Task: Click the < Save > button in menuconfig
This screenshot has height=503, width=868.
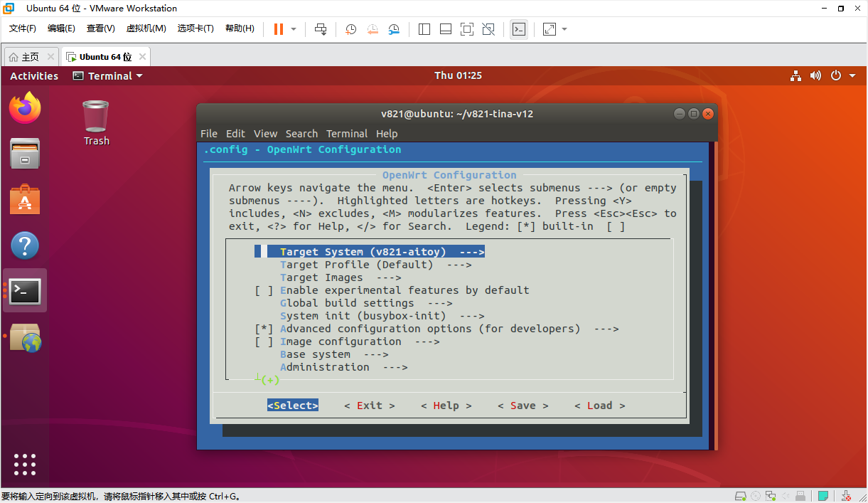Action: tap(523, 406)
